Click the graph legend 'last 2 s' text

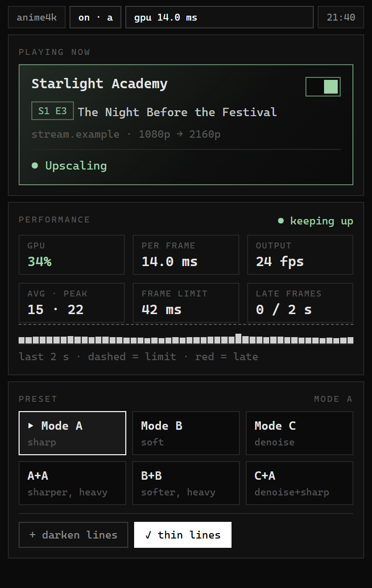coord(44,356)
